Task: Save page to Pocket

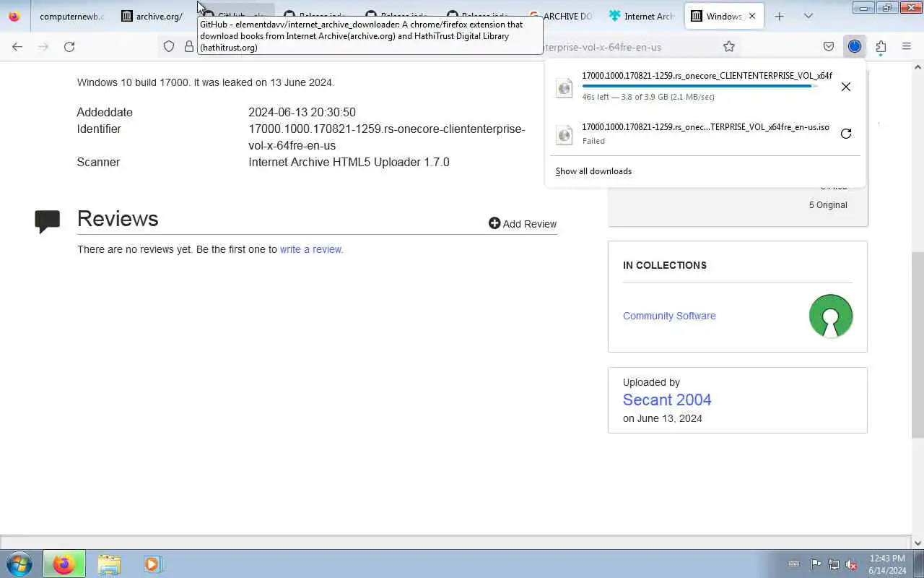Action: coord(829,46)
